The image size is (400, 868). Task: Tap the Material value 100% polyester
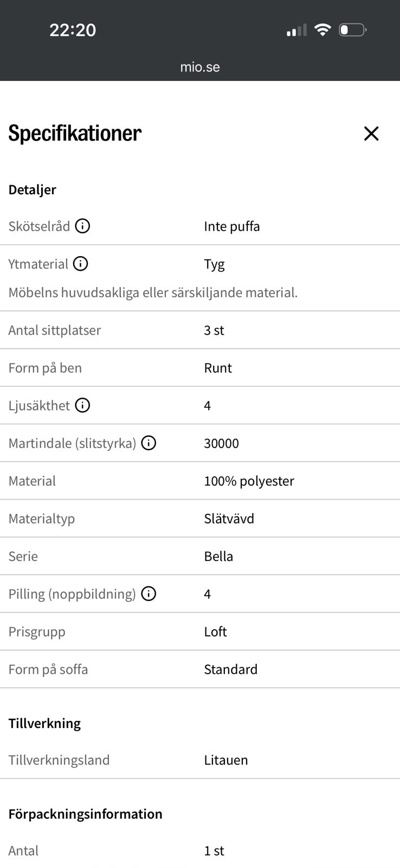coord(249,481)
